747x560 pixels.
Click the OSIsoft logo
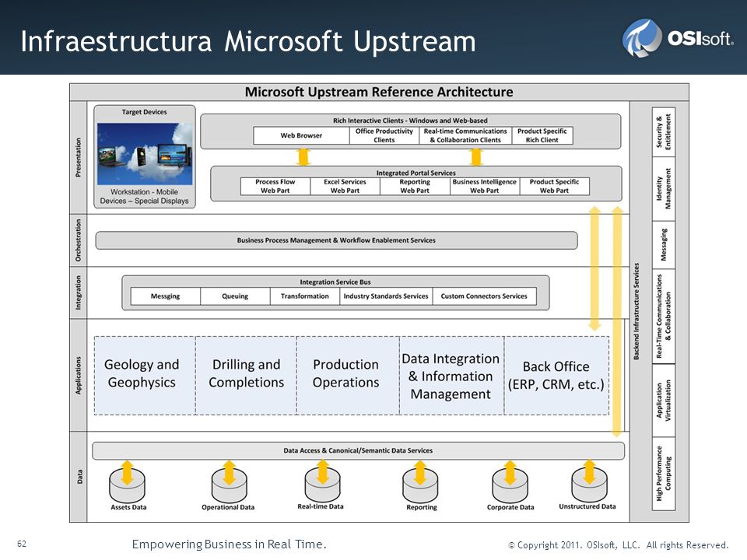click(x=678, y=37)
